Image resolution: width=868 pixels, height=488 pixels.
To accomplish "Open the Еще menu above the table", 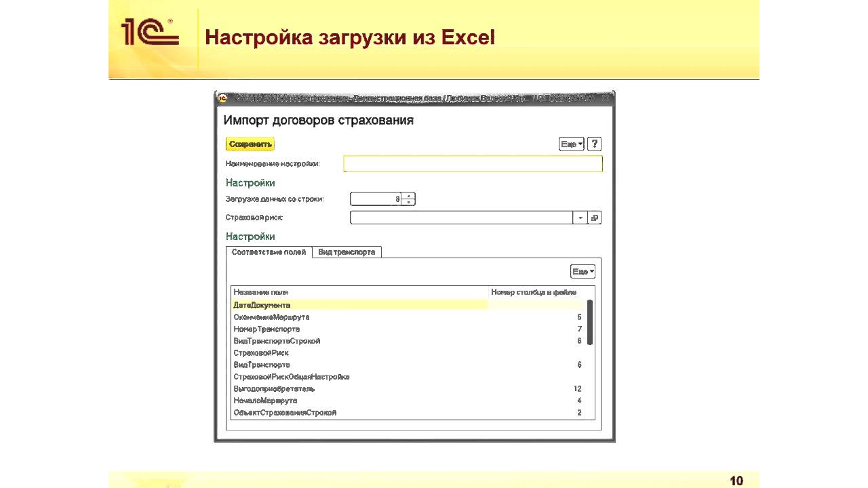I will [583, 271].
